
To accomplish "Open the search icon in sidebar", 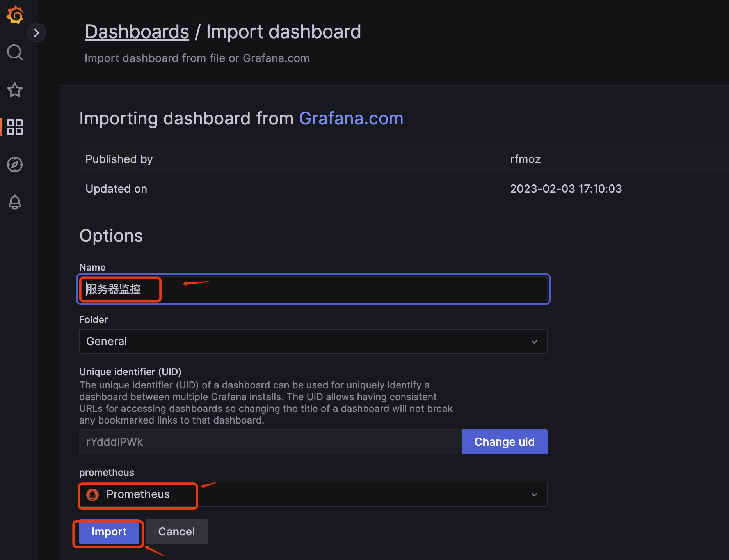I will coord(15,52).
